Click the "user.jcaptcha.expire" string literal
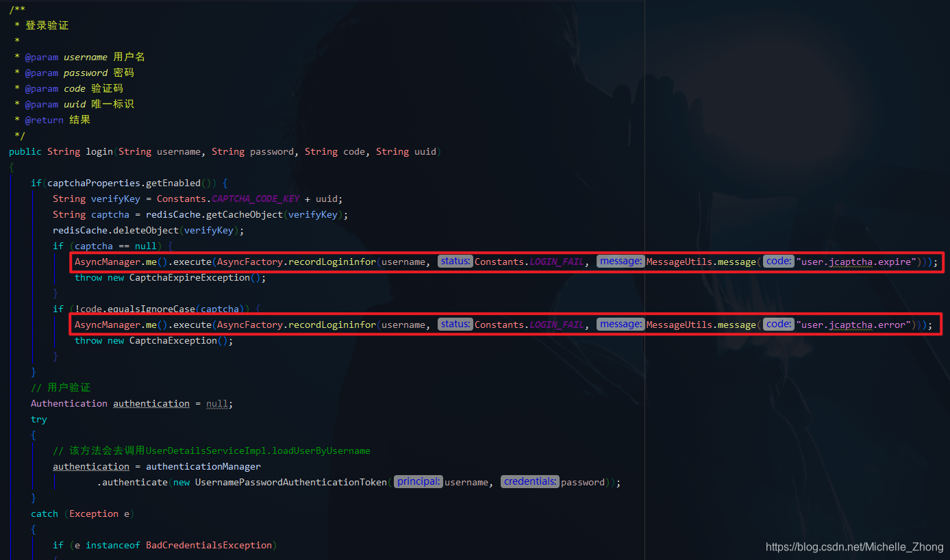Screen dimensions: 950x560 point(857,262)
